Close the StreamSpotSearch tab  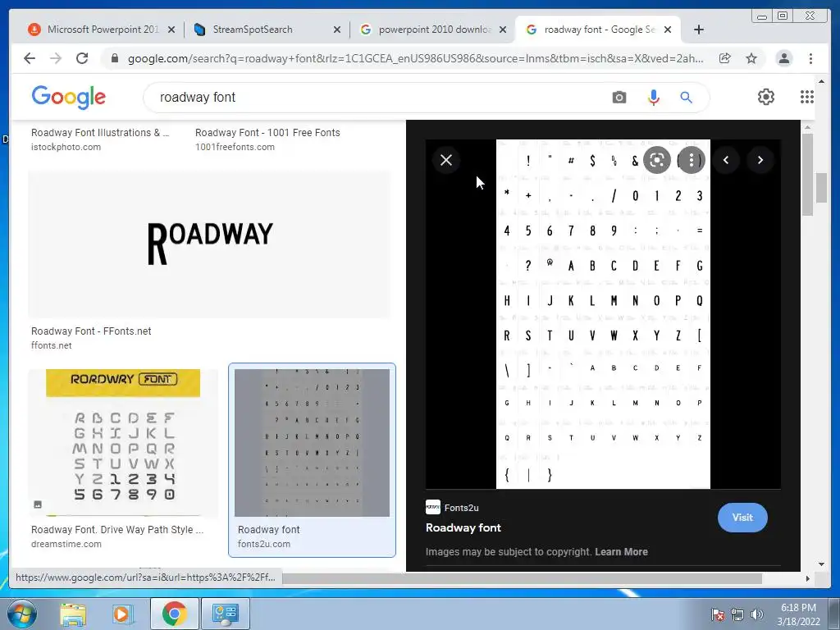[x=337, y=30]
